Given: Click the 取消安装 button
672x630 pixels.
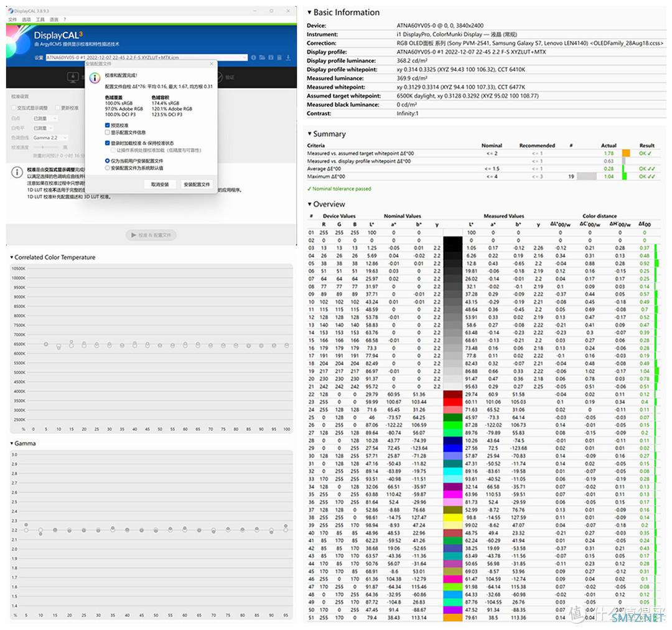Looking at the screenshot, I should click(x=160, y=184).
